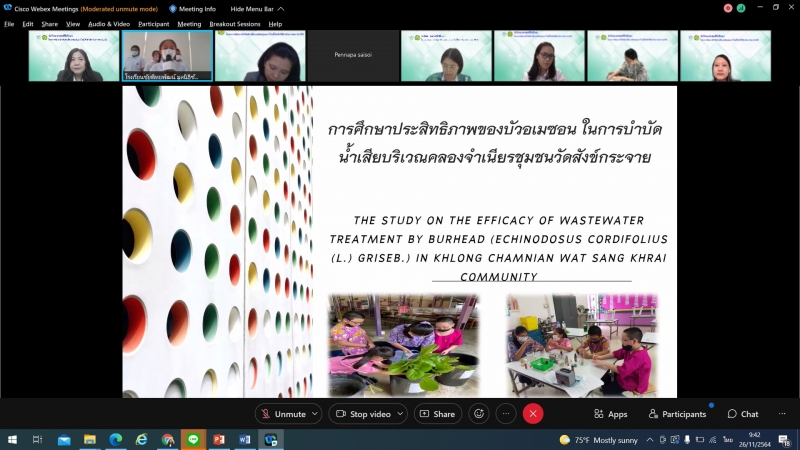This screenshot has height=450, width=800.
Task: Stop video camera
Action: [362, 414]
